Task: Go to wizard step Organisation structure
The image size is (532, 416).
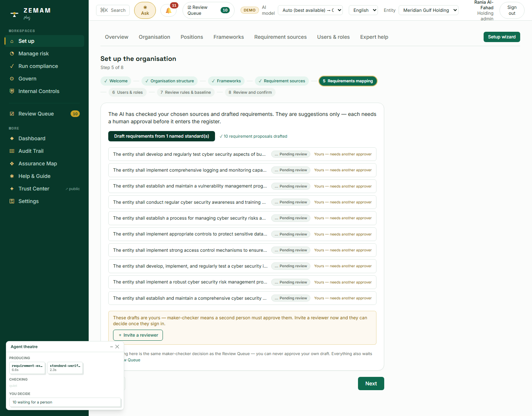Action: pos(169,81)
